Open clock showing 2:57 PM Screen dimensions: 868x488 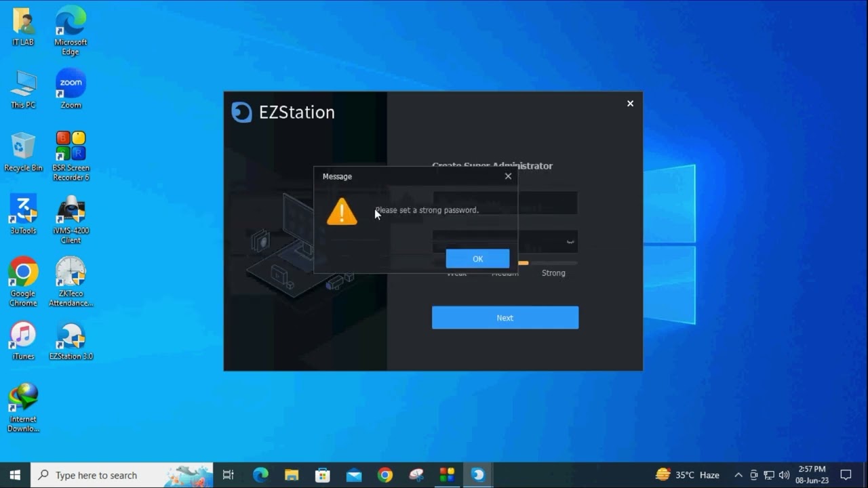[x=812, y=474]
